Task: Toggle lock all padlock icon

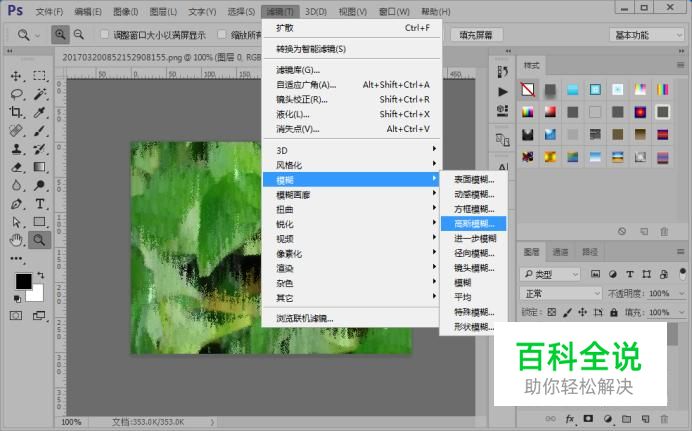Action: (x=613, y=312)
